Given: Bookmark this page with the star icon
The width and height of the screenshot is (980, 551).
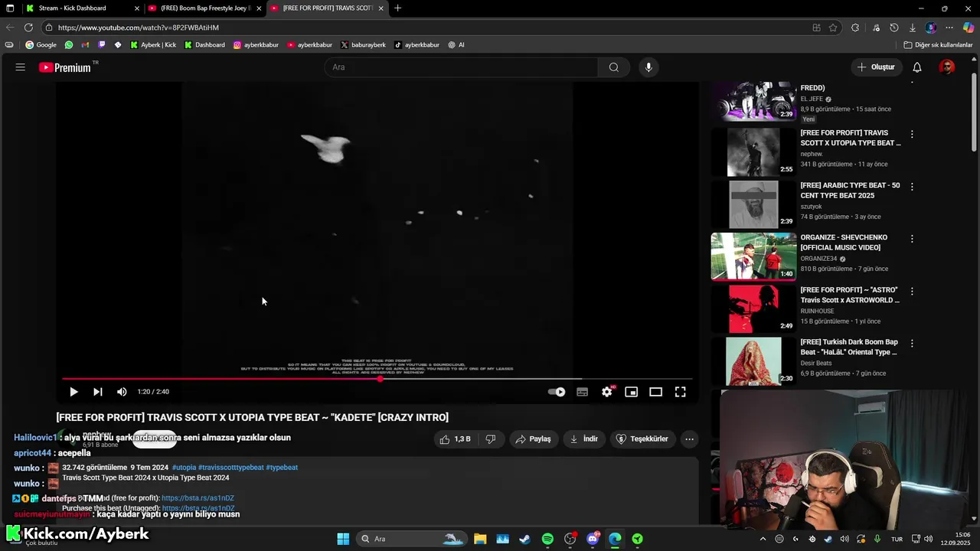Looking at the screenshot, I should [833, 28].
